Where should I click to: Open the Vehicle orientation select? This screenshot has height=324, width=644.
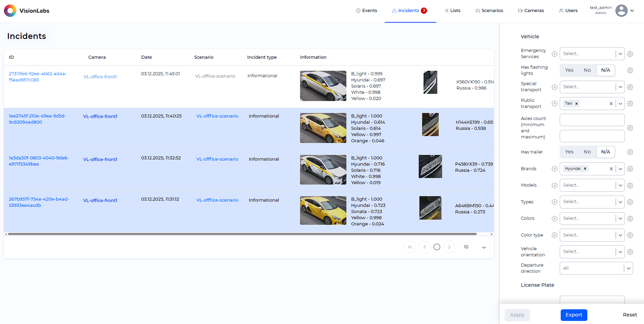[x=592, y=252]
